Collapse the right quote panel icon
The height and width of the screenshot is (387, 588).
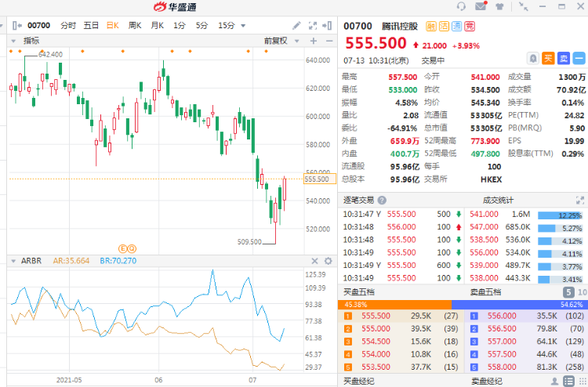pyautogui.click(x=327, y=26)
